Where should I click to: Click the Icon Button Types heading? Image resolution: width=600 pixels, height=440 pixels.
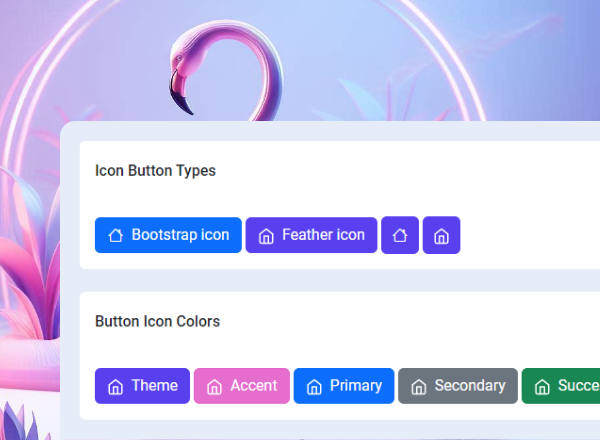[155, 170]
